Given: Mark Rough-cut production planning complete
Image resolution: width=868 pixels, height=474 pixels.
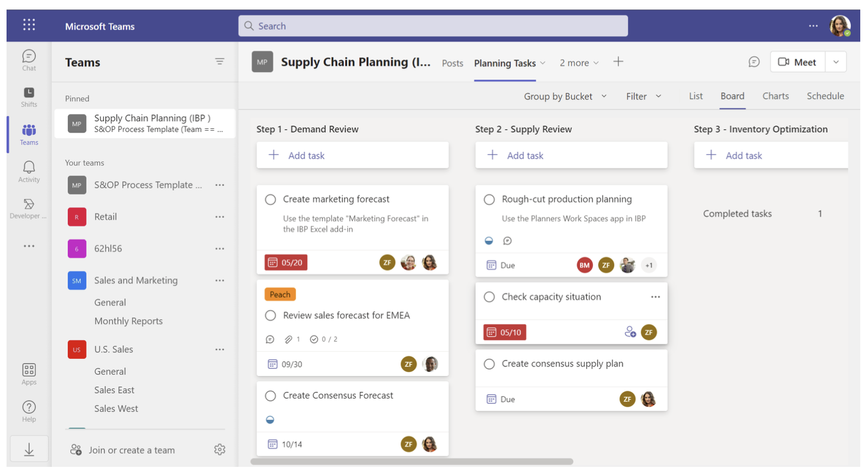Looking at the screenshot, I should click(489, 200).
